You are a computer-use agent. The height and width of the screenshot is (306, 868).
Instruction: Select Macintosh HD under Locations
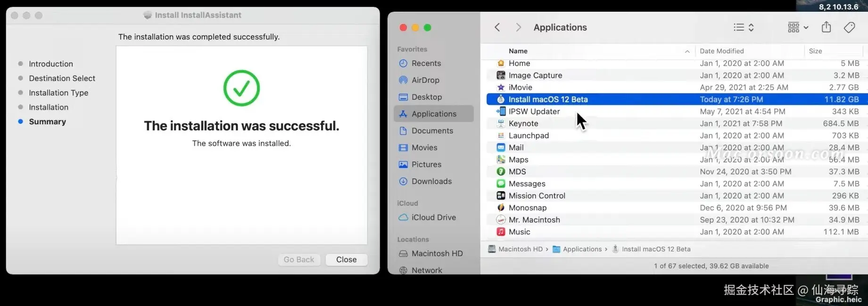[437, 253]
